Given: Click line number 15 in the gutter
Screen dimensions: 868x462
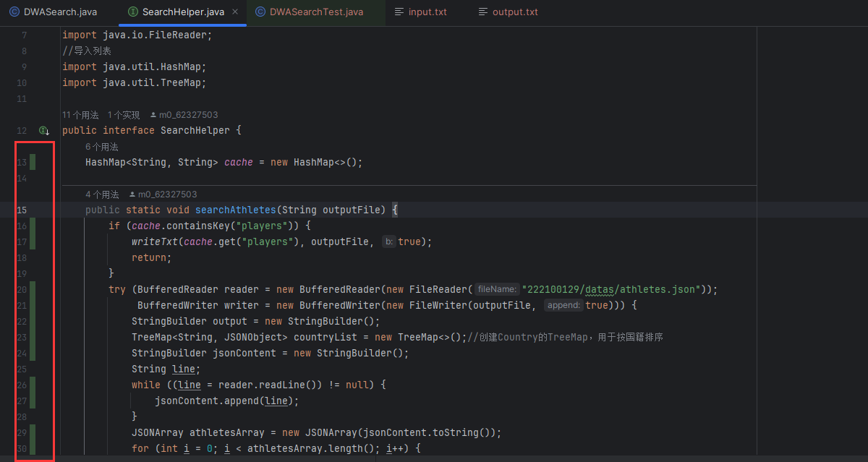Looking at the screenshot, I should [x=22, y=210].
